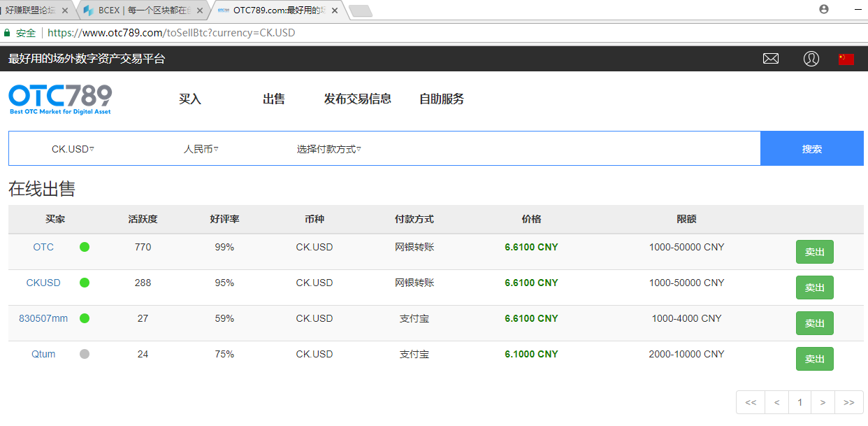
Task: Expand the 选择付款方式 payment method dropdown
Action: click(328, 149)
